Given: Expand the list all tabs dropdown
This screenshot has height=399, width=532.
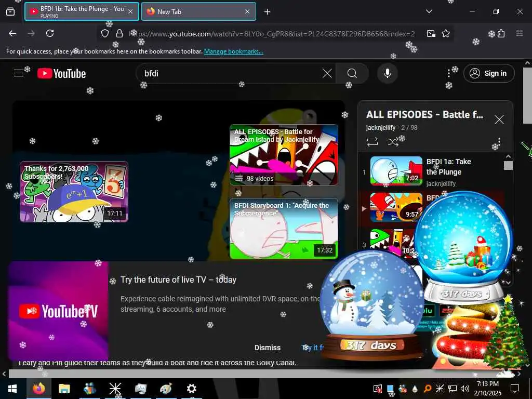Looking at the screenshot, I should [429, 11].
